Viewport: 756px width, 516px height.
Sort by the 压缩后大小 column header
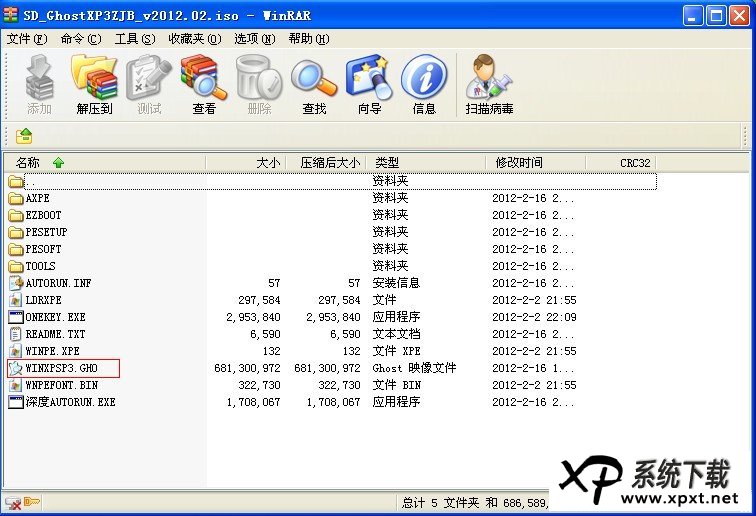tap(326, 163)
